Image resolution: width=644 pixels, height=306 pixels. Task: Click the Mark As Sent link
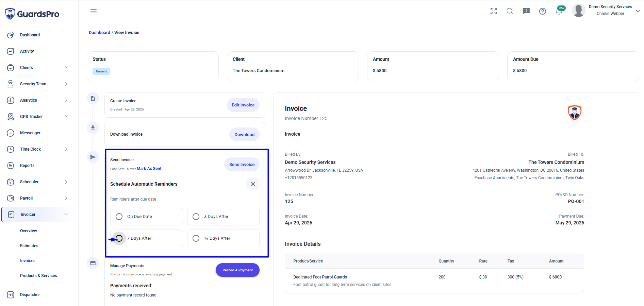(149, 169)
